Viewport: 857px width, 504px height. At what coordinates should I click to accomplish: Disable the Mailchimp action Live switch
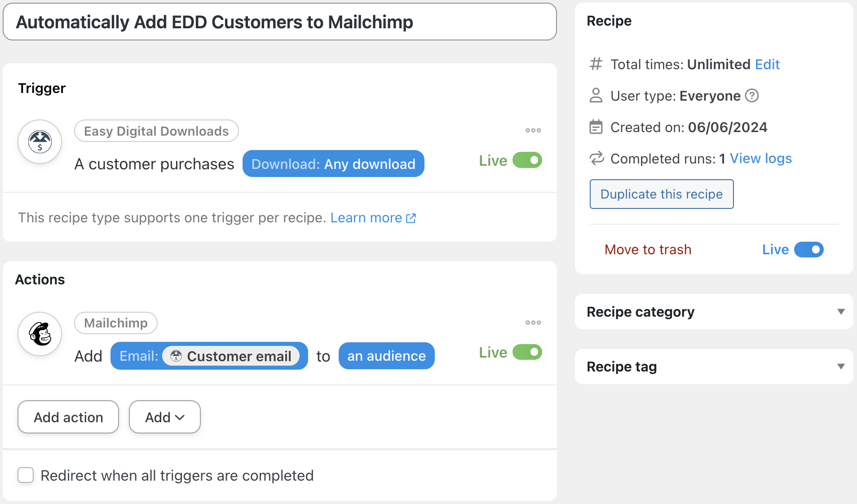click(x=527, y=353)
